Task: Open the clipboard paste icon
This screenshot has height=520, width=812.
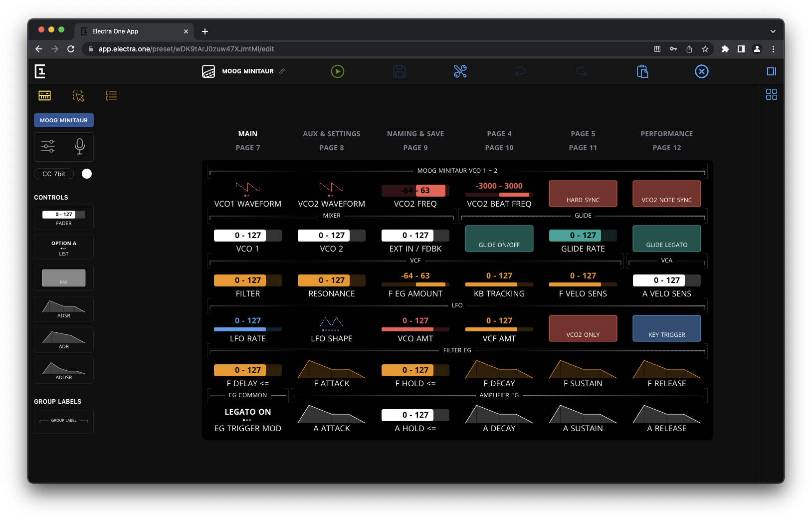Action: 642,71
